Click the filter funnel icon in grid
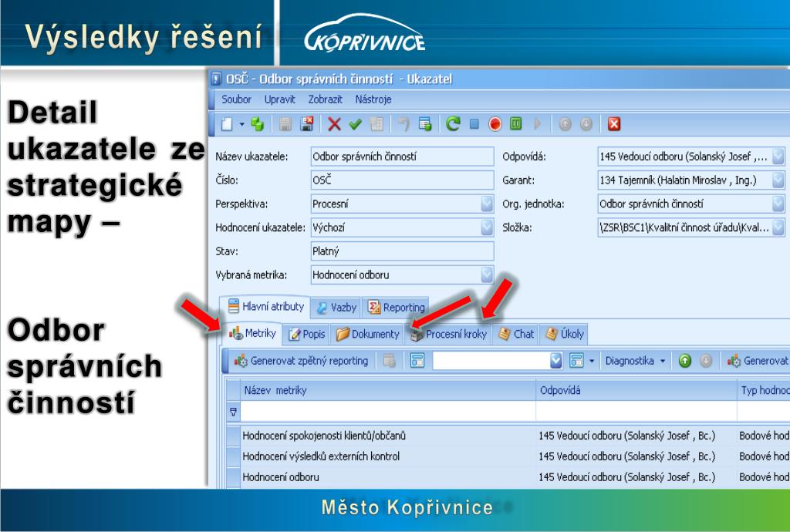This screenshot has width=790, height=532. 233,412
